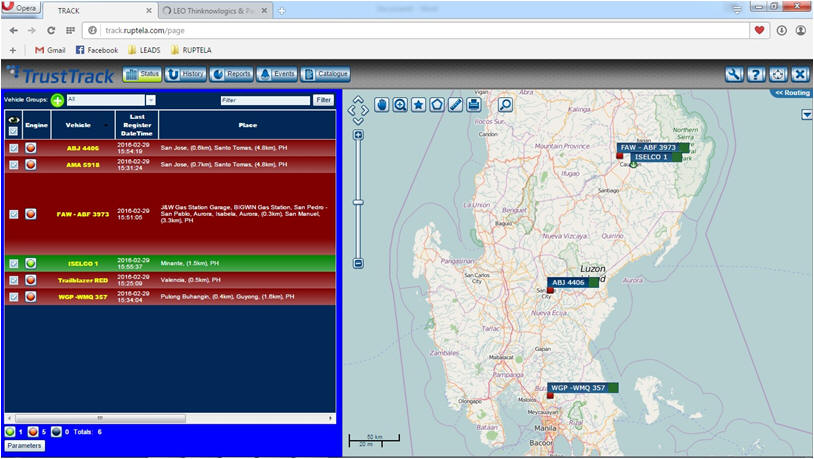Screen dimensions: 814x459
Task: Select the AMA 5918 vehicle name
Action: [x=83, y=165]
